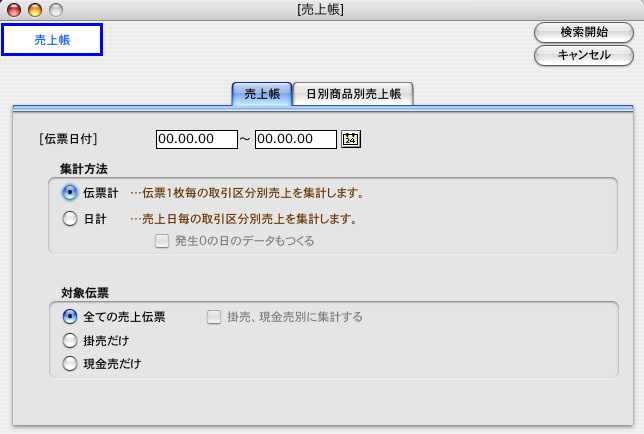Choose 全ての売上伝票 radio option
This screenshot has height=434, width=644.
point(70,316)
